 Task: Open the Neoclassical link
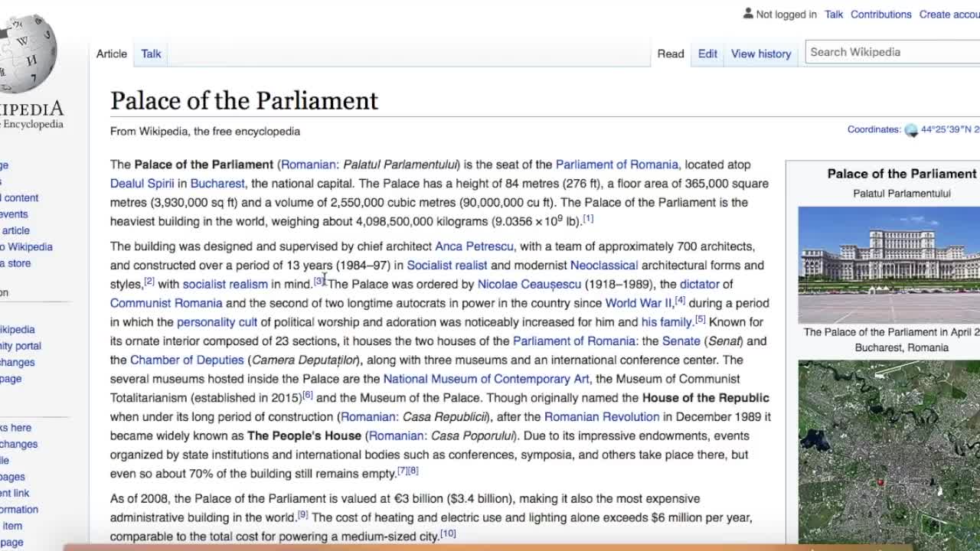(604, 266)
